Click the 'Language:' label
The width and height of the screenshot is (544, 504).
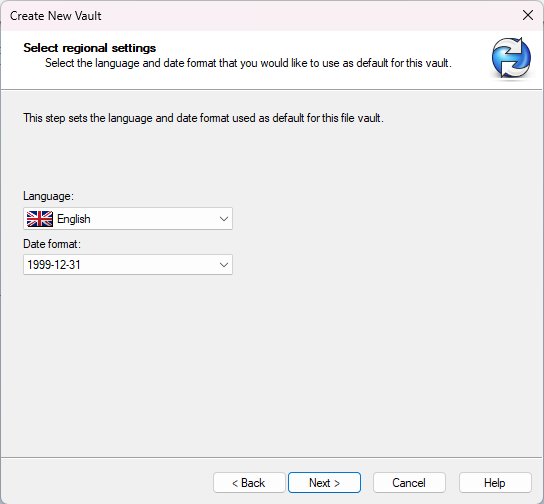click(49, 196)
